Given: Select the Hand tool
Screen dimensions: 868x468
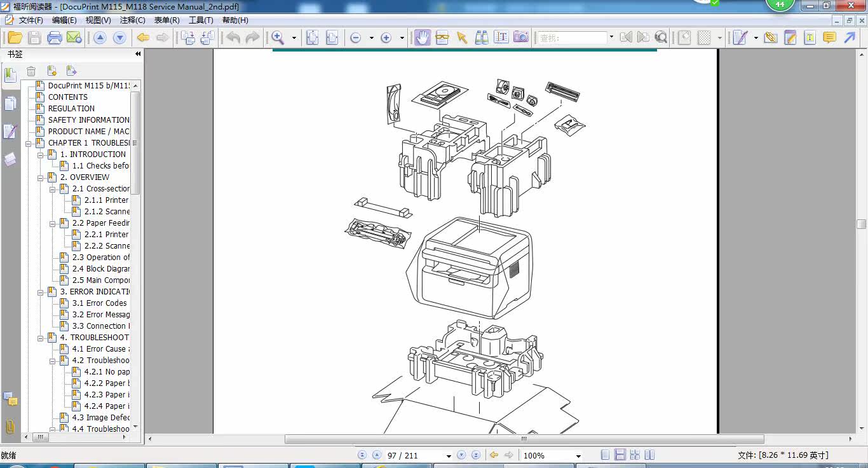Looking at the screenshot, I should (422, 38).
